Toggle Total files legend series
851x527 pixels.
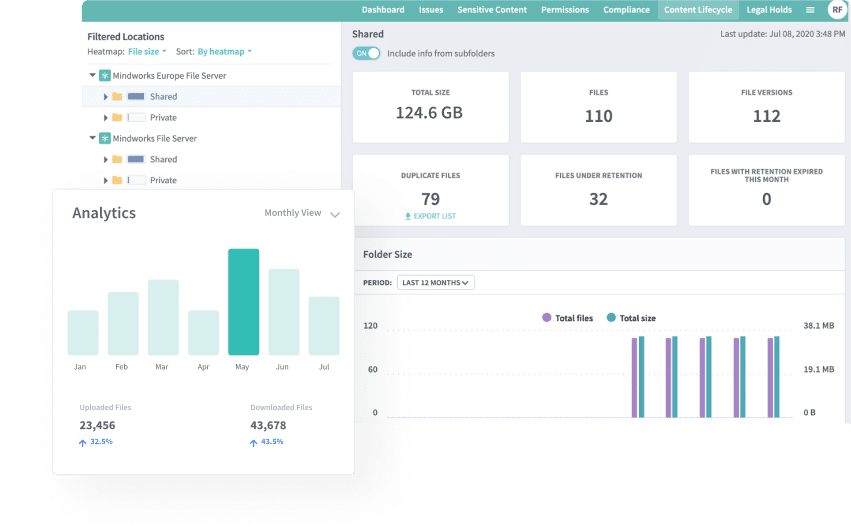coord(568,318)
